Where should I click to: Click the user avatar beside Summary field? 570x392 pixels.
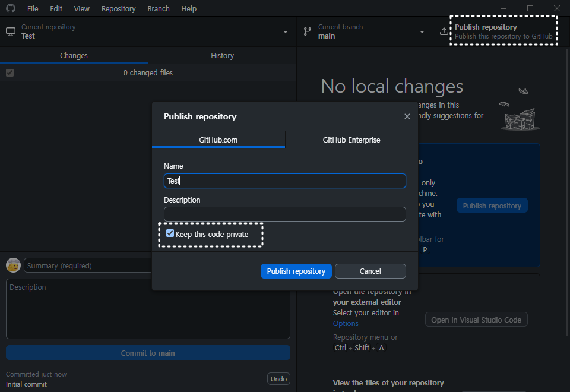tap(14, 265)
